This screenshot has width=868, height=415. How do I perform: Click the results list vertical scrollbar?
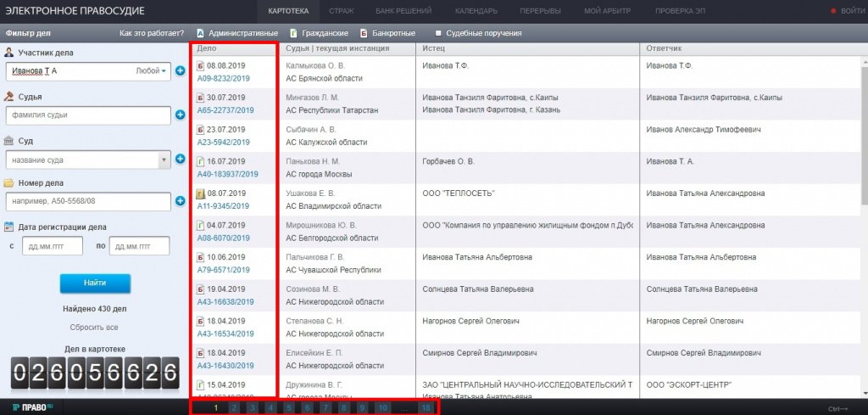(863, 127)
